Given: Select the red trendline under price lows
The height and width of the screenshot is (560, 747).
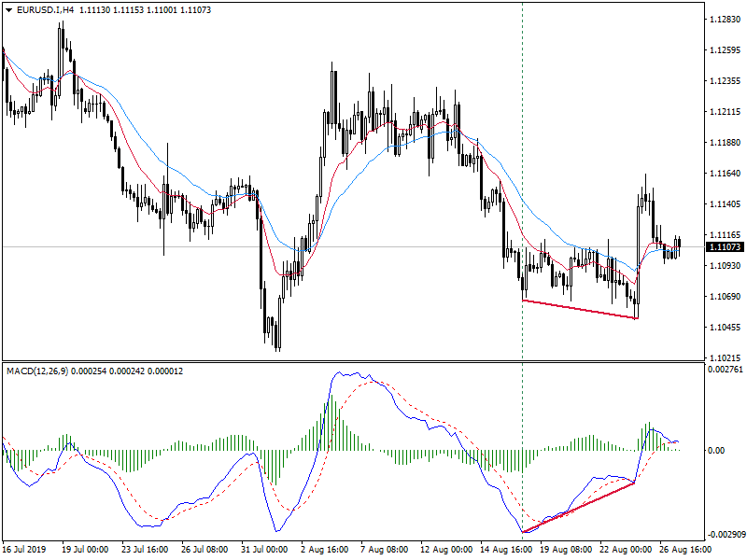Looking at the screenshot, I should (x=580, y=310).
